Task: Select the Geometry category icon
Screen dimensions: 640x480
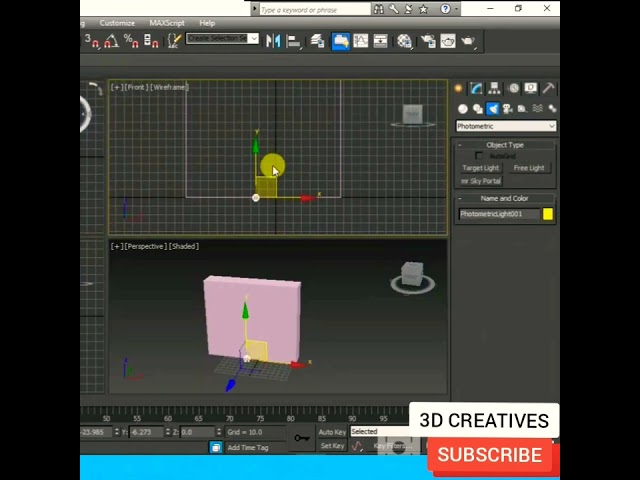Action: point(462,109)
